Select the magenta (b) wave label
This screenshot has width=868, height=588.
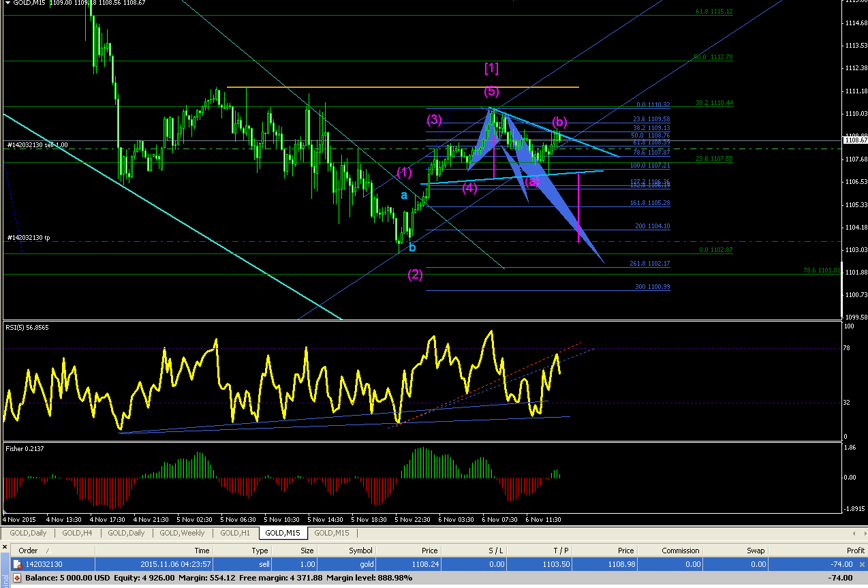559,122
